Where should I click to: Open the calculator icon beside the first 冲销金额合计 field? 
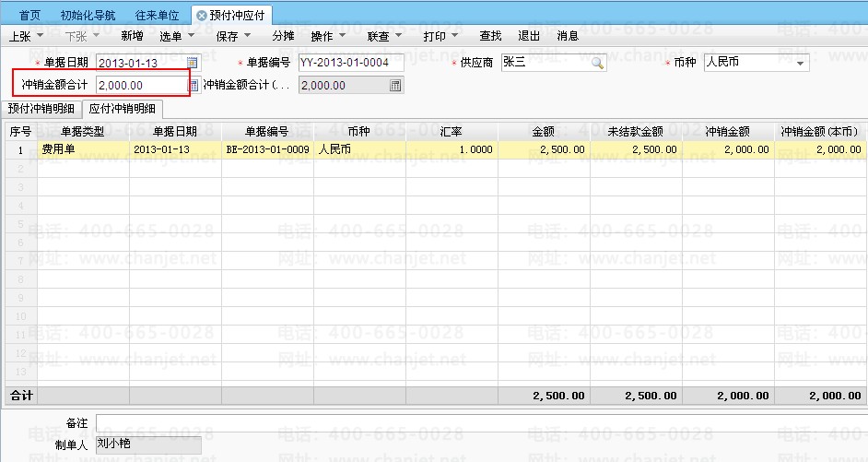pos(194,86)
